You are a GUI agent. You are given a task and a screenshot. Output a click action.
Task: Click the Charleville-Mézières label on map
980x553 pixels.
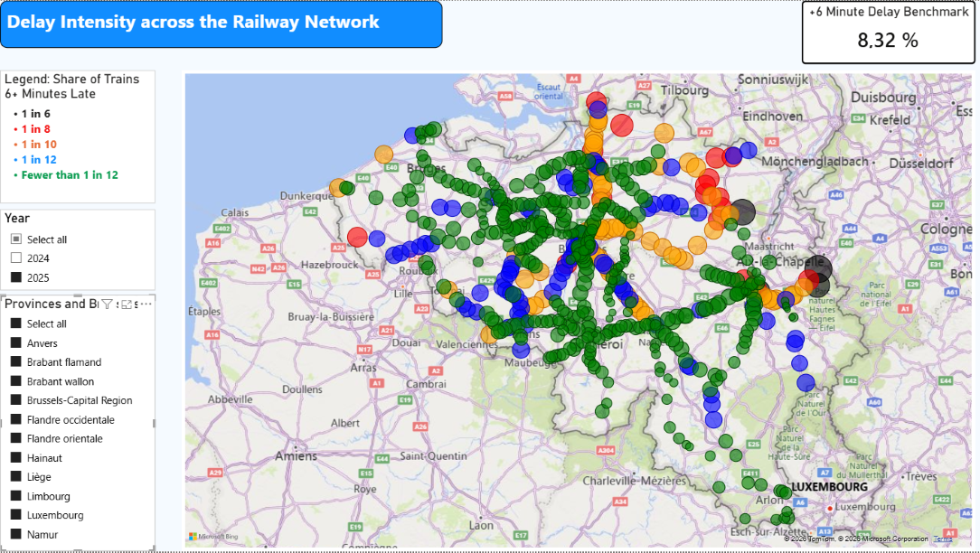pos(635,481)
